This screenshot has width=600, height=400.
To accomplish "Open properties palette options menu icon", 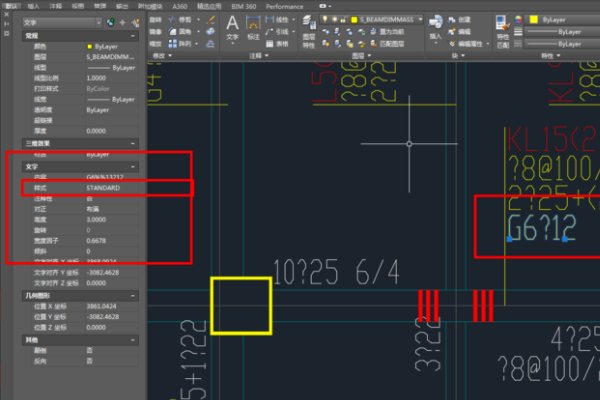I will click(x=7, y=34).
